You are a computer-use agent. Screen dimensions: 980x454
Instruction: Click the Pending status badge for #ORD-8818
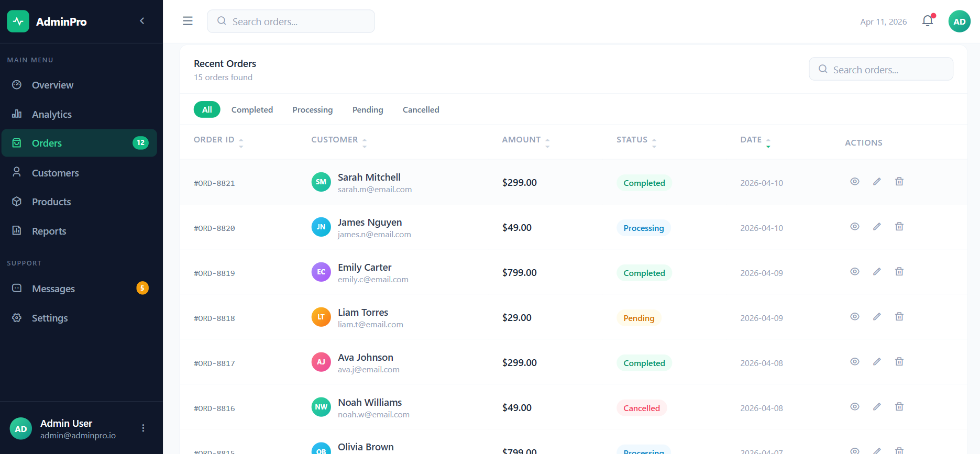639,318
